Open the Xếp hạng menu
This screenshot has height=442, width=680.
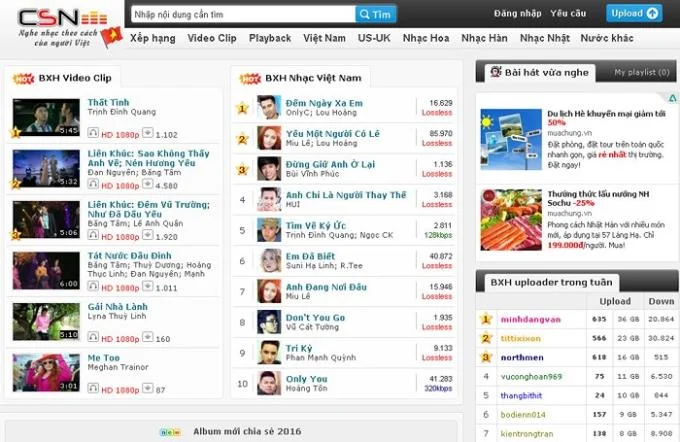pyautogui.click(x=153, y=38)
